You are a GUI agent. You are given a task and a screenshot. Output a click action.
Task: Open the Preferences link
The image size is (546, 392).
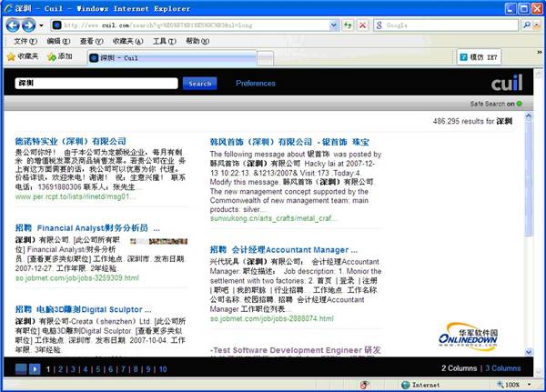coord(256,83)
